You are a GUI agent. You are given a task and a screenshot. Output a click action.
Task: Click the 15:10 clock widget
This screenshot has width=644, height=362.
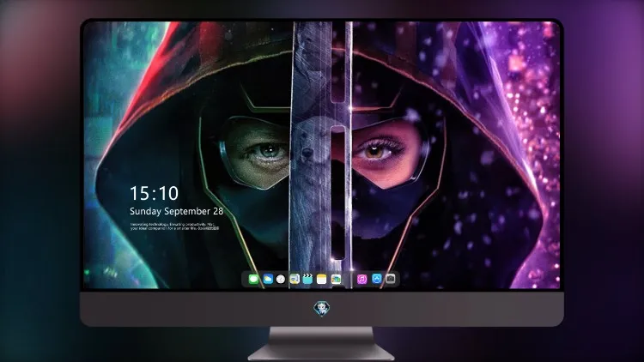[154, 193]
